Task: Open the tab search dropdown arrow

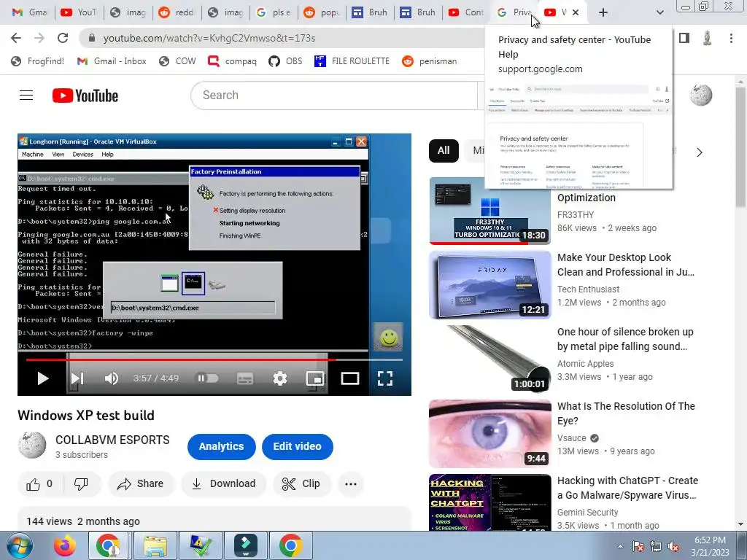Action: coord(659,12)
